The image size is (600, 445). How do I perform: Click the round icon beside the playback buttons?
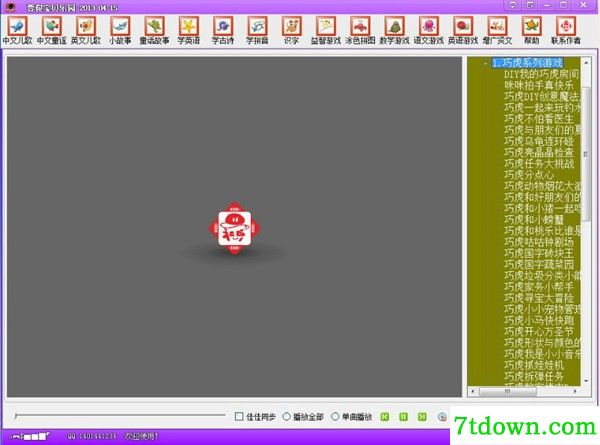point(442,417)
